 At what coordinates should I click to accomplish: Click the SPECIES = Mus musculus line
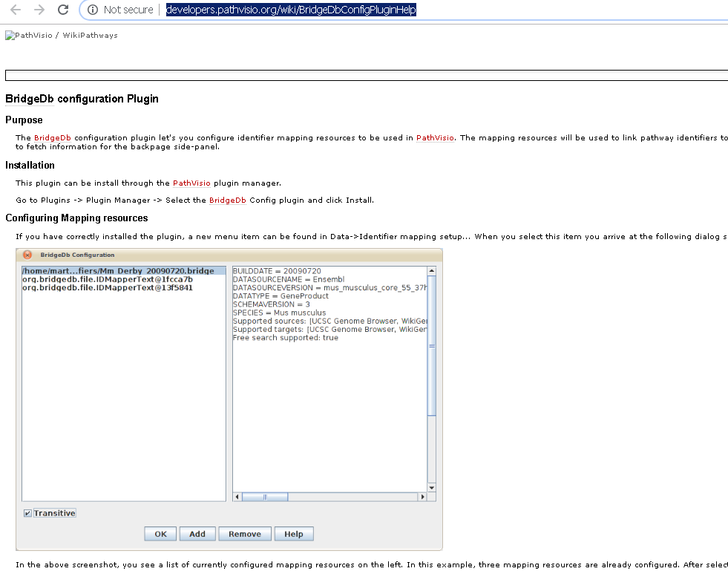[279, 313]
